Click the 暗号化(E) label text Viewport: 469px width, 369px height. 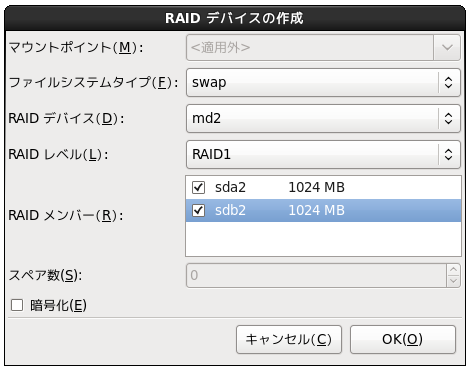click(58, 305)
